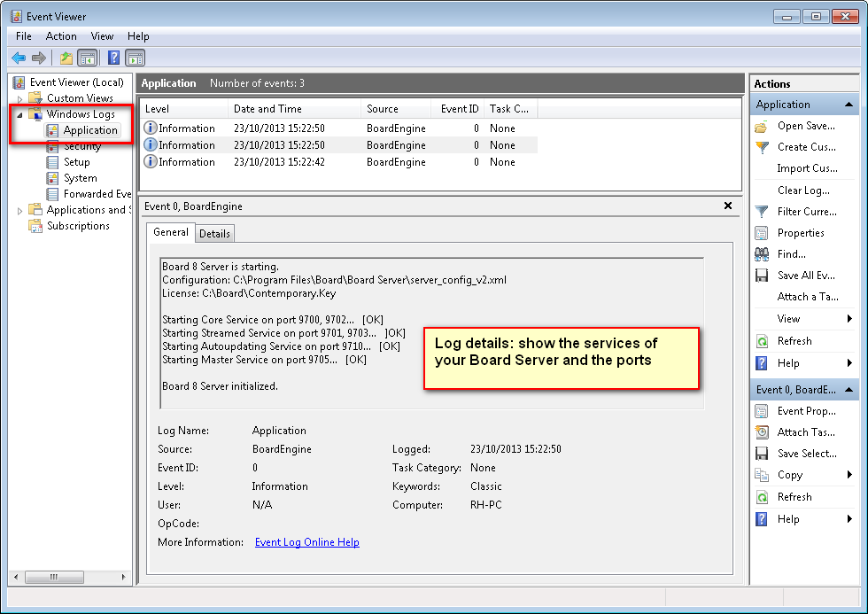Click Refresh icon under Event actions
Image resolution: width=868 pixels, height=614 pixels.
762,497
